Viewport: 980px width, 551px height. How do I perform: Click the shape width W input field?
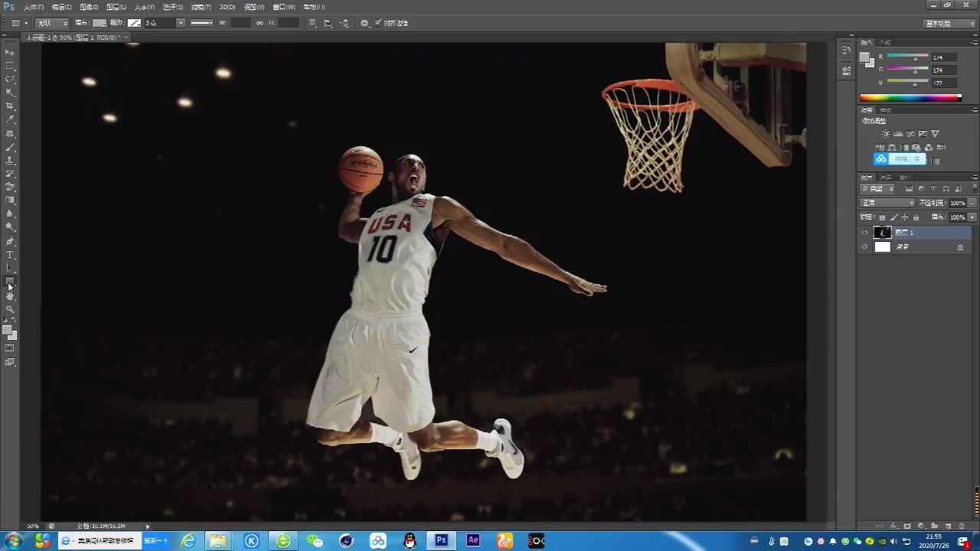click(241, 23)
